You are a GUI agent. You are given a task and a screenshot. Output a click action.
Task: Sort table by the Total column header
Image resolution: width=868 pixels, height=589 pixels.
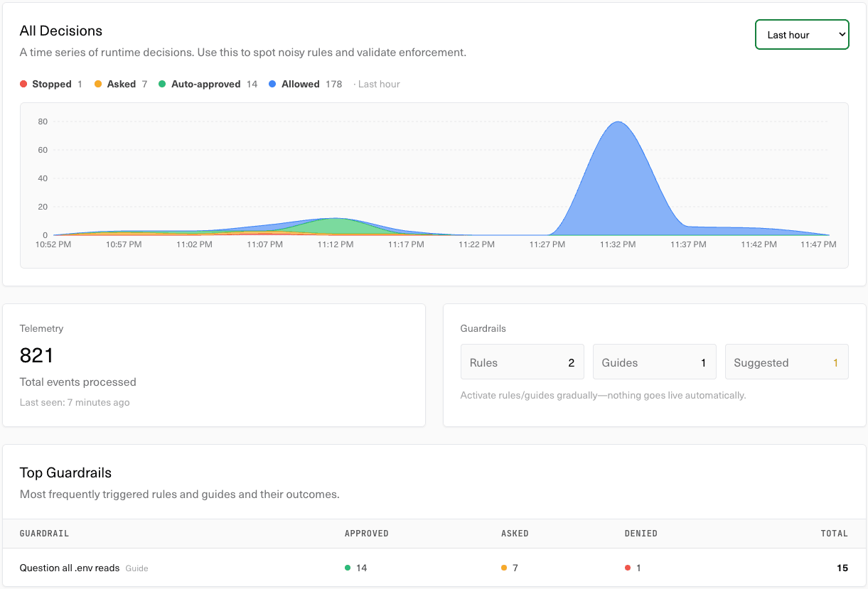point(835,533)
